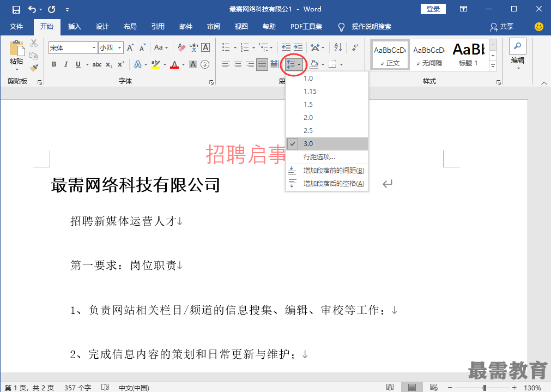Decrease font size with A-down icon
Screen dimensions: 551x392
tap(142, 47)
